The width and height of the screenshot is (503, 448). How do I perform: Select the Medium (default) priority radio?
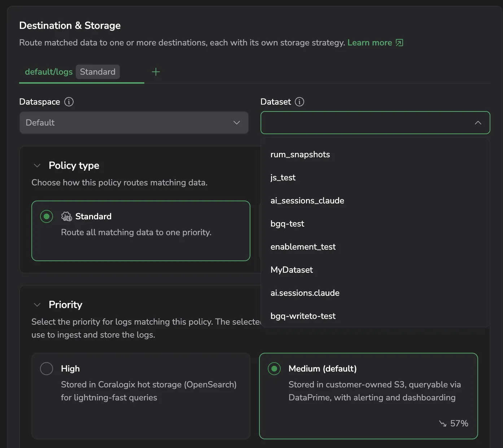[x=274, y=369]
